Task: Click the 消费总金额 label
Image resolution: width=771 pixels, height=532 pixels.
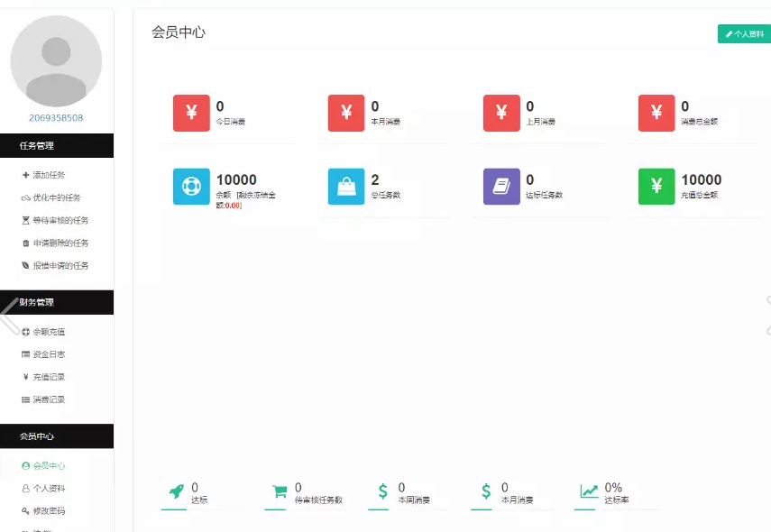Action: tap(699, 122)
